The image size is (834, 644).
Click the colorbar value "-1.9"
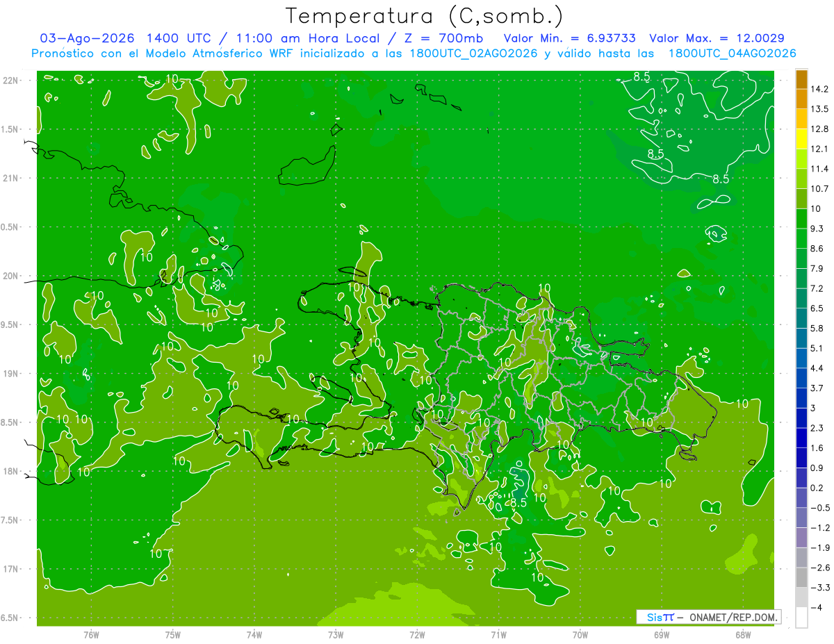[819, 547]
